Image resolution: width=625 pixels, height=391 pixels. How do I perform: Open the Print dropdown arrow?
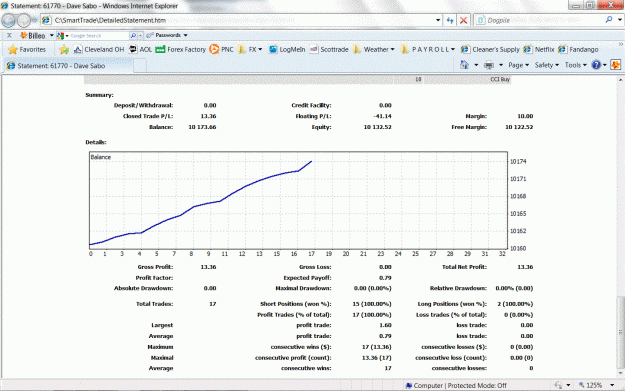(501, 65)
